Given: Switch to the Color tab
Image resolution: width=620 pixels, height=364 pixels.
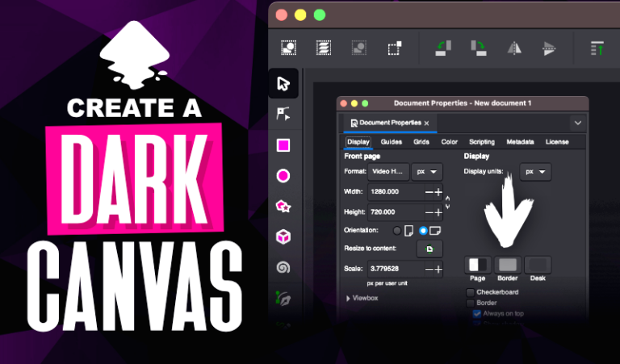Looking at the screenshot, I should (449, 142).
